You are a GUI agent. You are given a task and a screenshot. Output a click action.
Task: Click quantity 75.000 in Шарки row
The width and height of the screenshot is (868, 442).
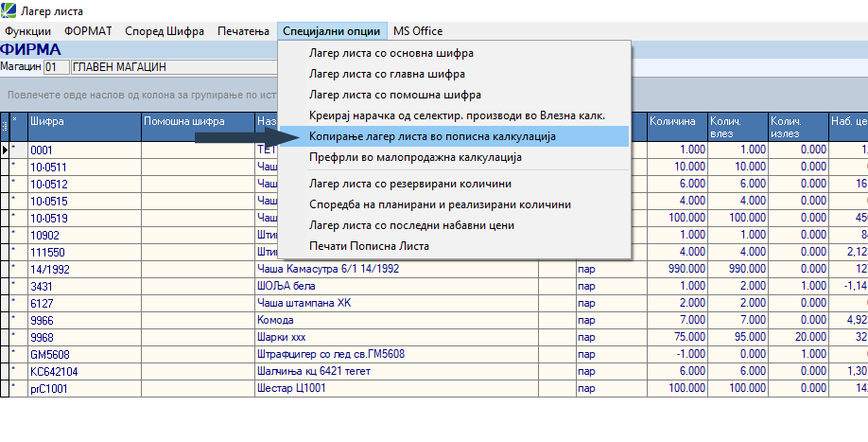pos(678,337)
